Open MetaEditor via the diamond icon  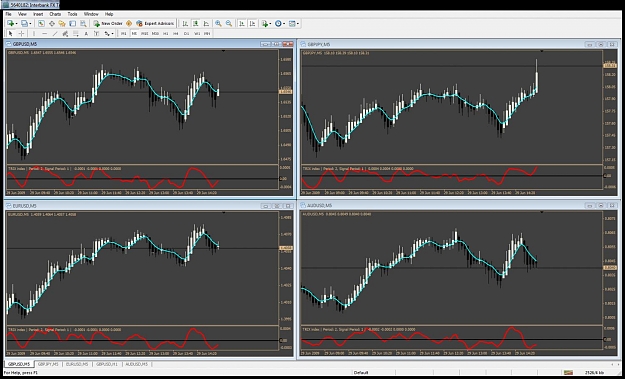(x=129, y=24)
